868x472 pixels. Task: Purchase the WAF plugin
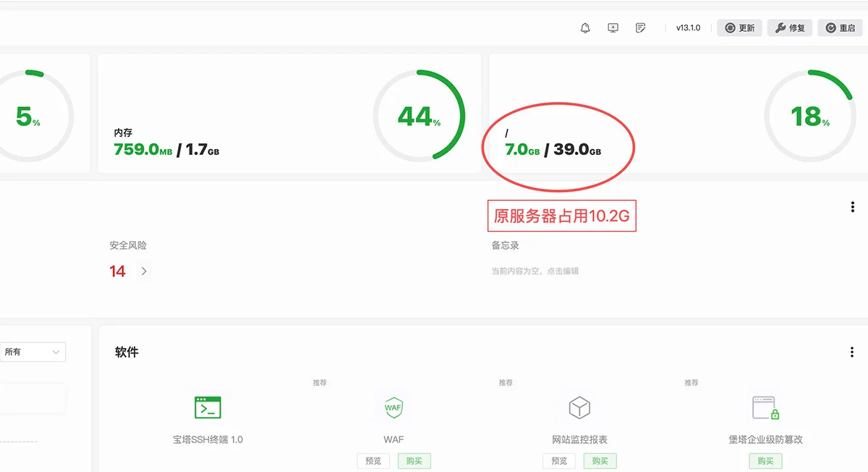(x=414, y=461)
